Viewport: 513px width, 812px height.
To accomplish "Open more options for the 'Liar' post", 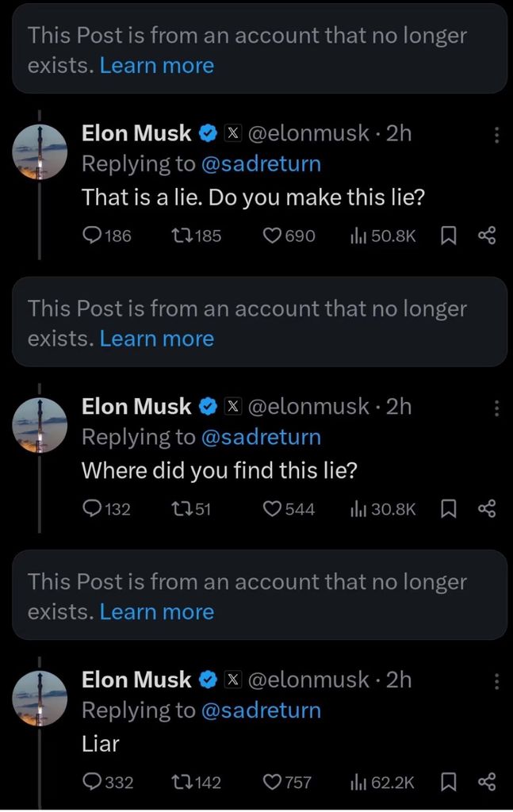I will [496, 682].
